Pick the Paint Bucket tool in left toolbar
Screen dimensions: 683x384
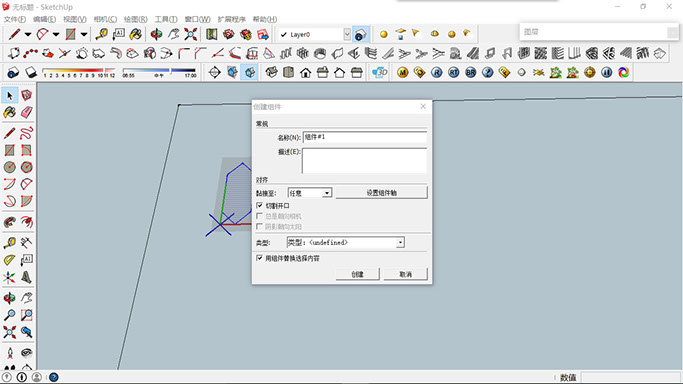pos(10,112)
